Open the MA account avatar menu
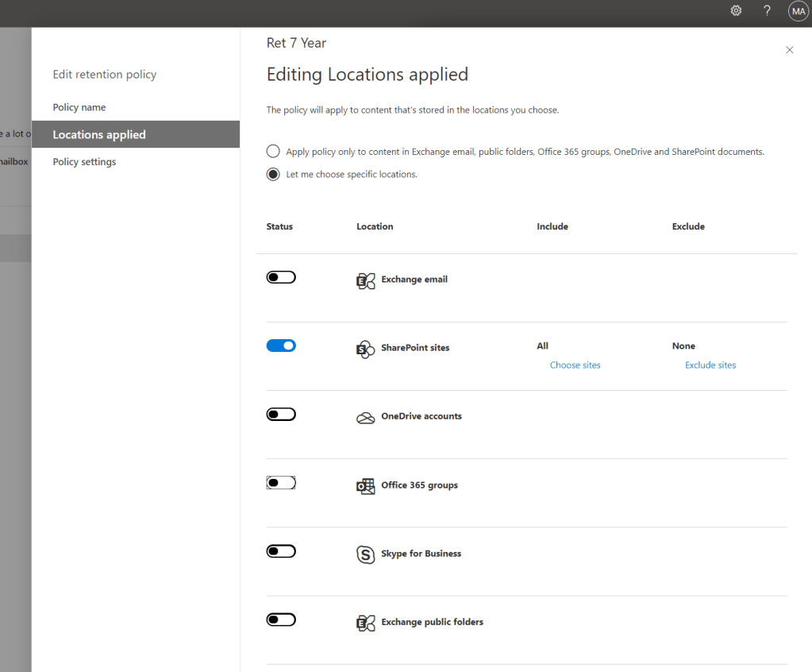The width and height of the screenshot is (812, 672). click(798, 11)
